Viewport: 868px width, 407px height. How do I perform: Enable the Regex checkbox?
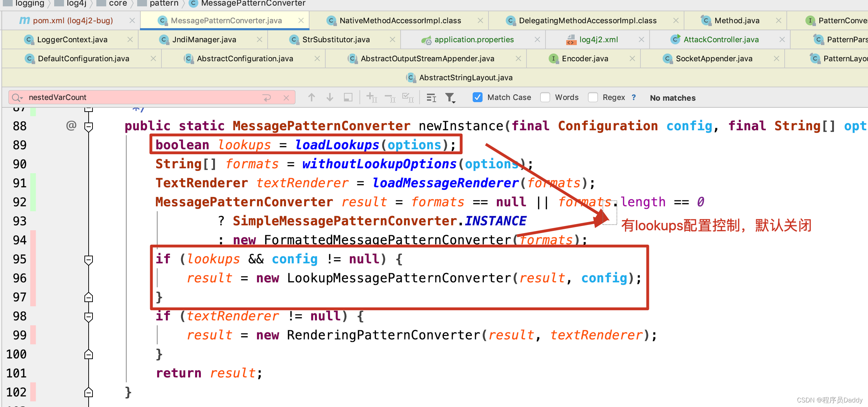pos(593,97)
